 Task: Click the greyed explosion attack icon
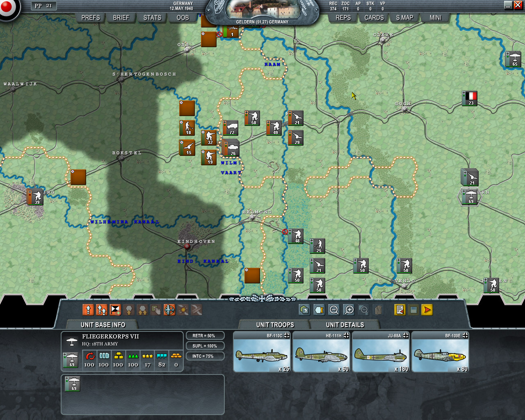pos(183,310)
